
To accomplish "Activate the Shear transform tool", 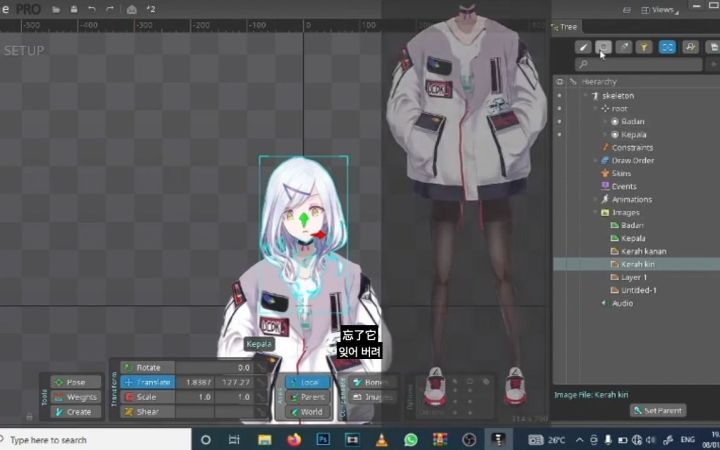I will (x=147, y=412).
